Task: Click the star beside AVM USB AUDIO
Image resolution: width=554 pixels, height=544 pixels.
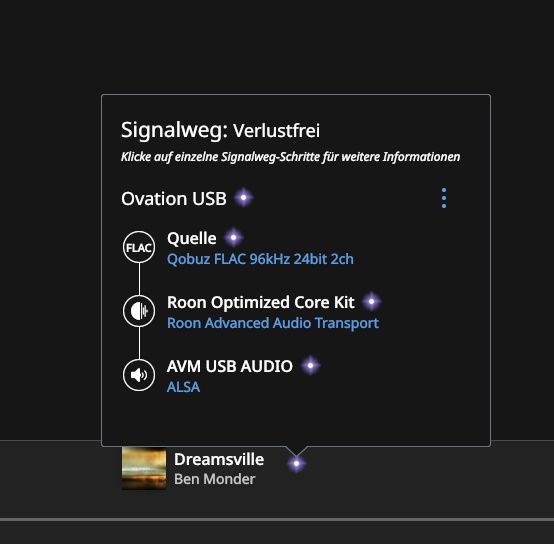Action: coord(311,365)
